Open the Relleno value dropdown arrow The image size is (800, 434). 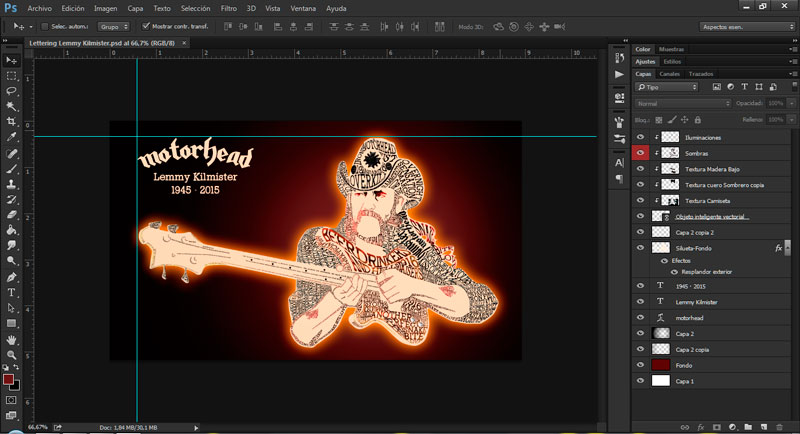click(791, 120)
